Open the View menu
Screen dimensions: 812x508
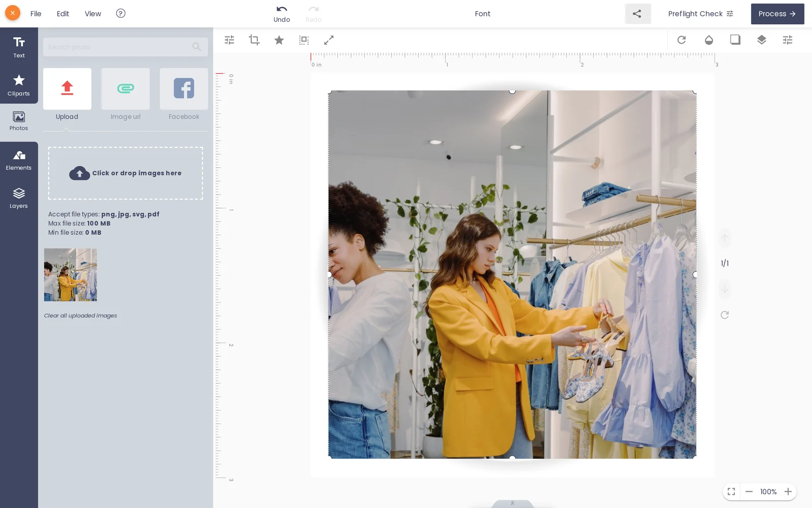point(93,14)
